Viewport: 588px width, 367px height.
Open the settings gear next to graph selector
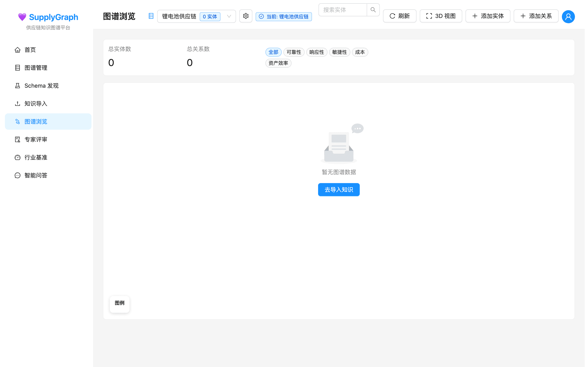(x=246, y=16)
